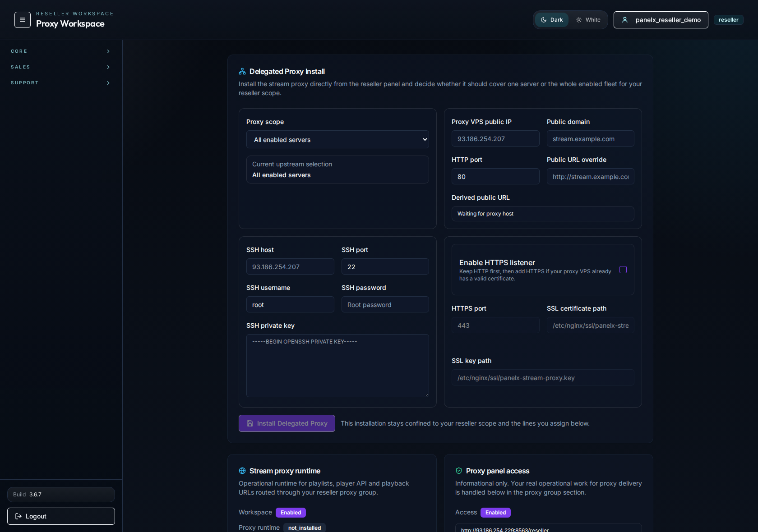
Task: Click inside the SSH private key text area
Action: point(337,366)
